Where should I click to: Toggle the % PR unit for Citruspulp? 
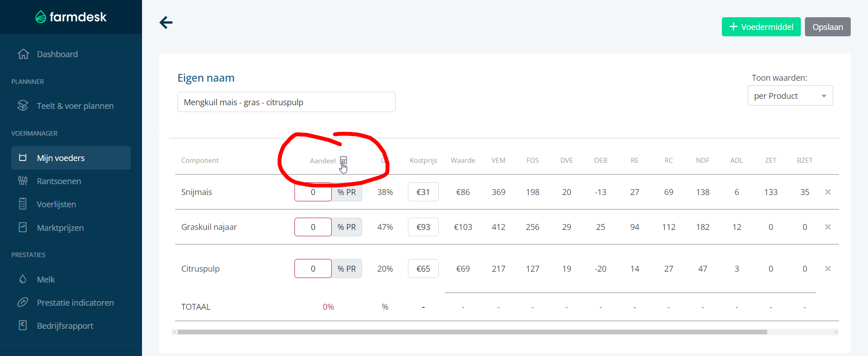click(x=347, y=268)
